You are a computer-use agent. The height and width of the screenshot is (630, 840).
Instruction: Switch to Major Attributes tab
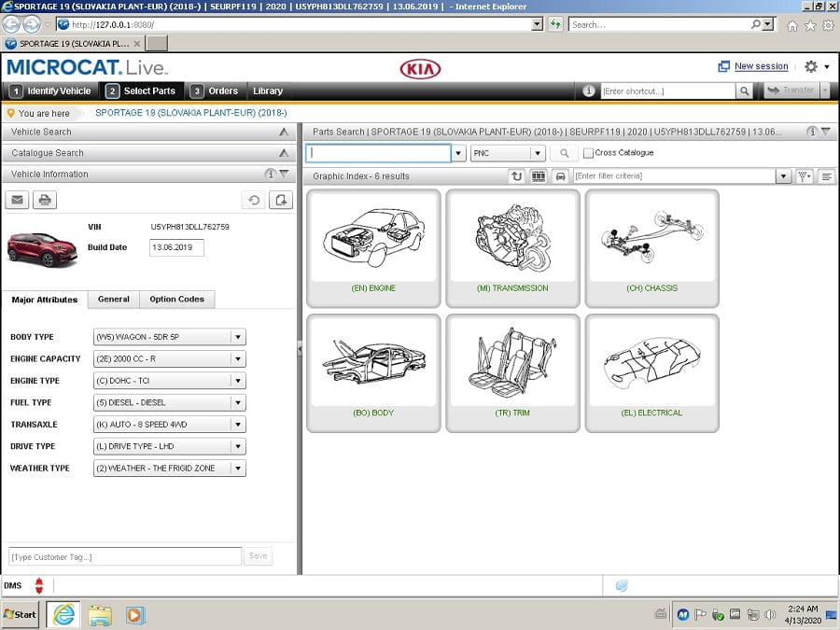pyautogui.click(x=45, y=300)
